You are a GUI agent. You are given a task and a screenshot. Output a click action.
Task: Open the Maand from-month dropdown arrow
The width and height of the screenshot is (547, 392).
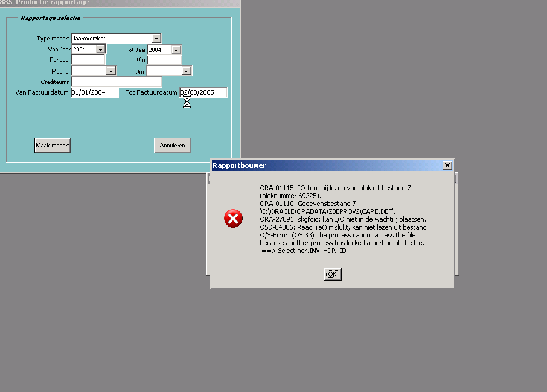coord(111,71)
